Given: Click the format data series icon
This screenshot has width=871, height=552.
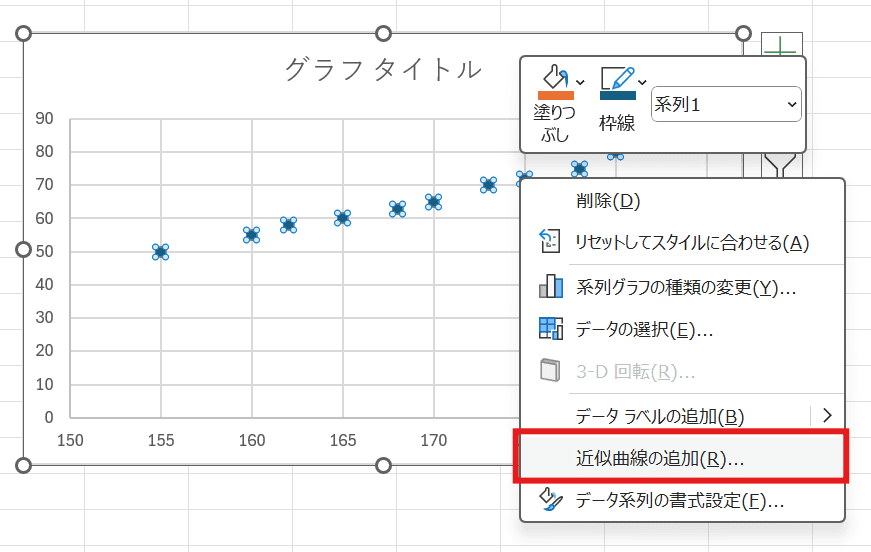Looking at the screenshot, I should (551, 501).
